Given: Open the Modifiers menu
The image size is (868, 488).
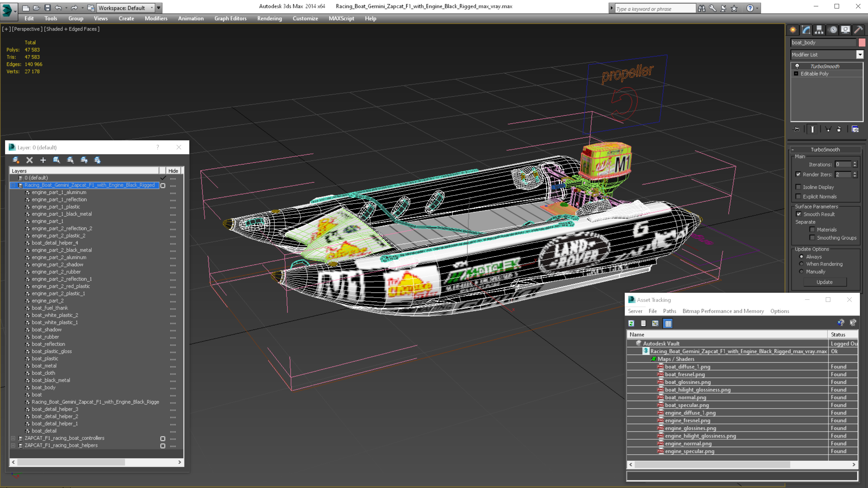Looking at the screenshot, I should [156, 18].
